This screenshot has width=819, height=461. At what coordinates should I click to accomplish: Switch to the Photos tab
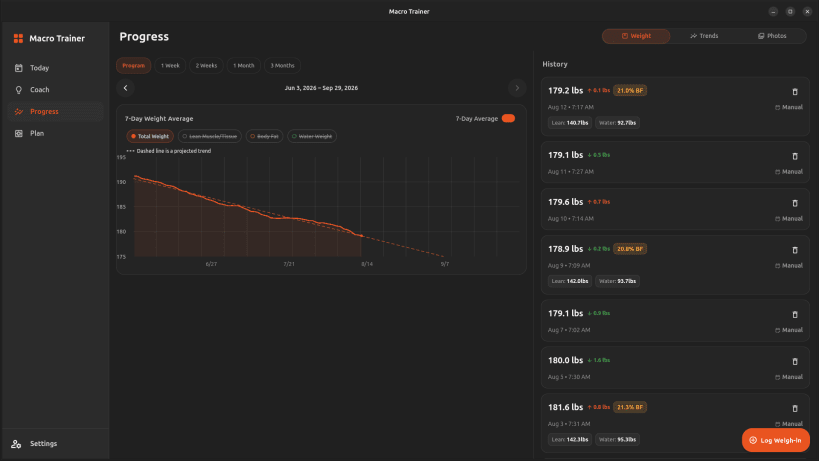[x=772, y=36]
